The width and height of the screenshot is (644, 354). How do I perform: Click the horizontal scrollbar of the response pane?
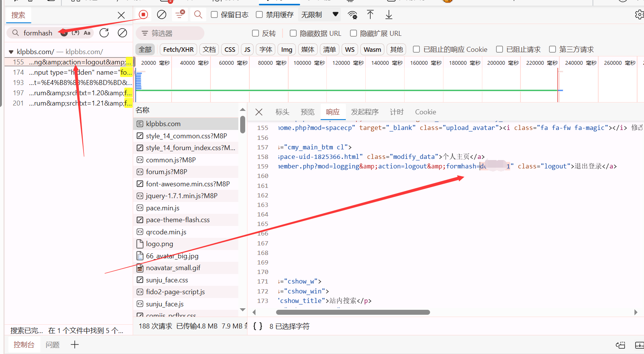[x=353, y=312]
